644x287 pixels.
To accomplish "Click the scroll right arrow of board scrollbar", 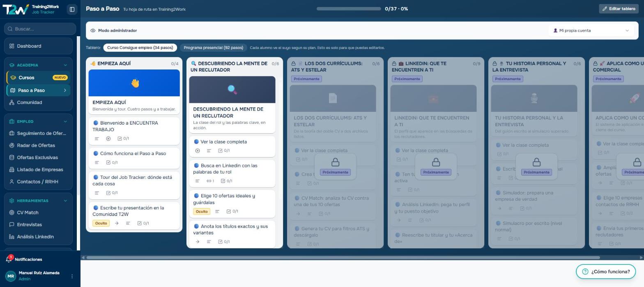I will click(641, 257).
